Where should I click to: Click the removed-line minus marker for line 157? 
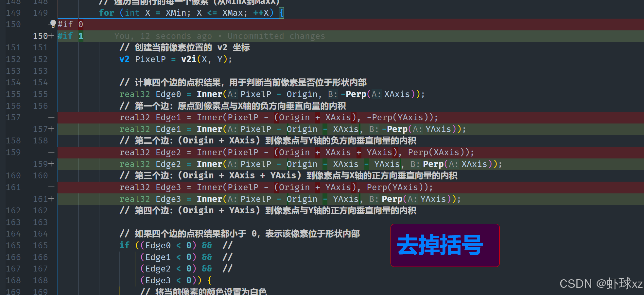pos(51,117)
